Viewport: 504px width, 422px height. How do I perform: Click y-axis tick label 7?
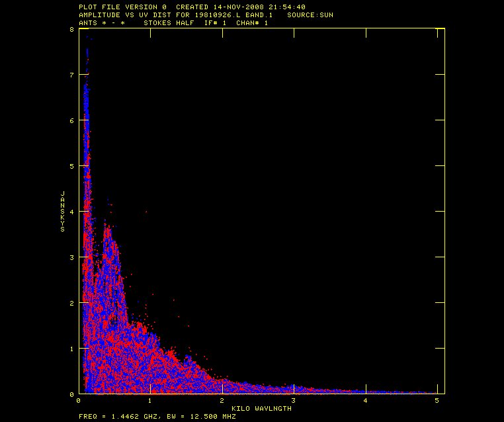[x=71, y=75]
